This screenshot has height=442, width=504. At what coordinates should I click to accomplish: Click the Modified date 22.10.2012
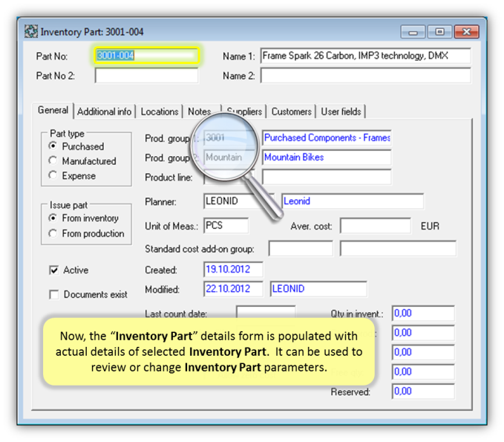[x=233, y=289]
